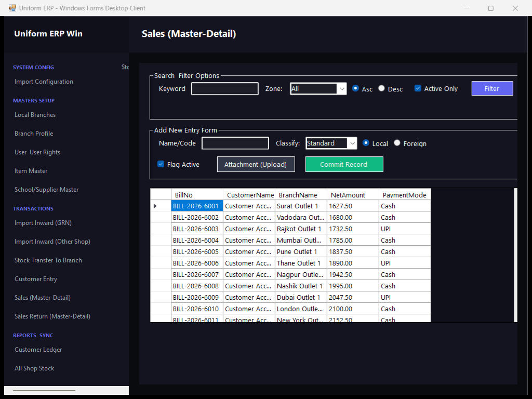Click the Keyword search input field

coord(225,89)
